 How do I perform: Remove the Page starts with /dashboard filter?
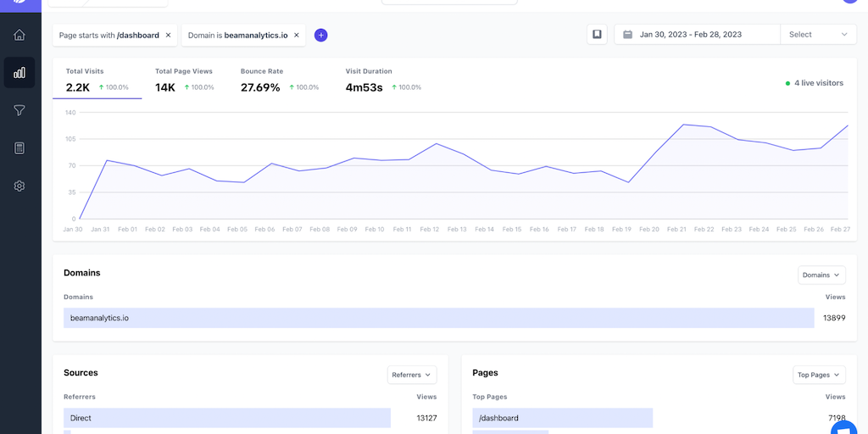point(168,36)
